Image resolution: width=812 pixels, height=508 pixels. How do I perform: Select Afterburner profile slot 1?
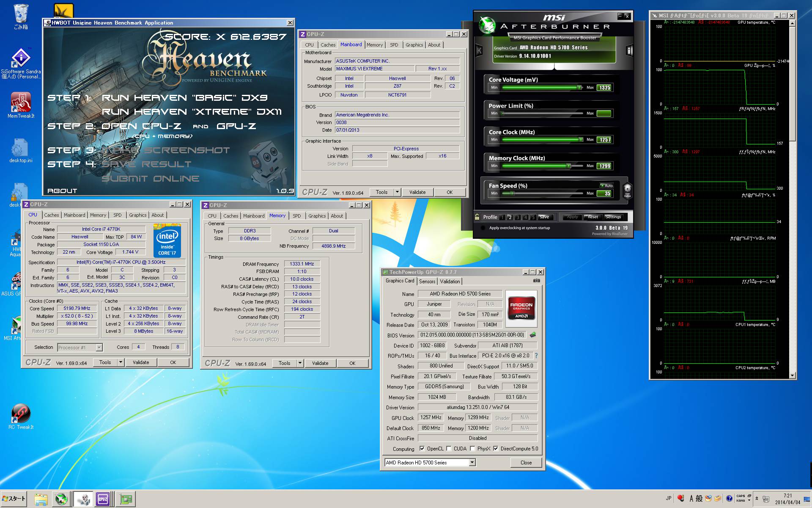pos(502,217)
